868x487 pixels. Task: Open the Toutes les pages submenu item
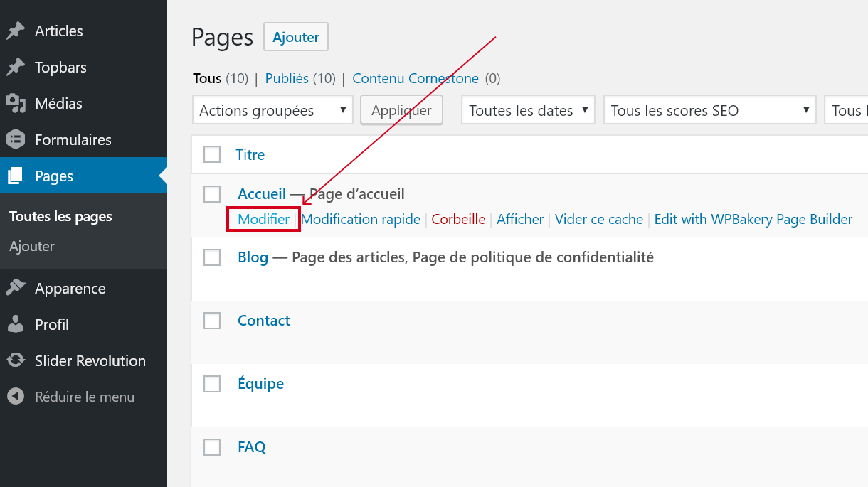60,217
